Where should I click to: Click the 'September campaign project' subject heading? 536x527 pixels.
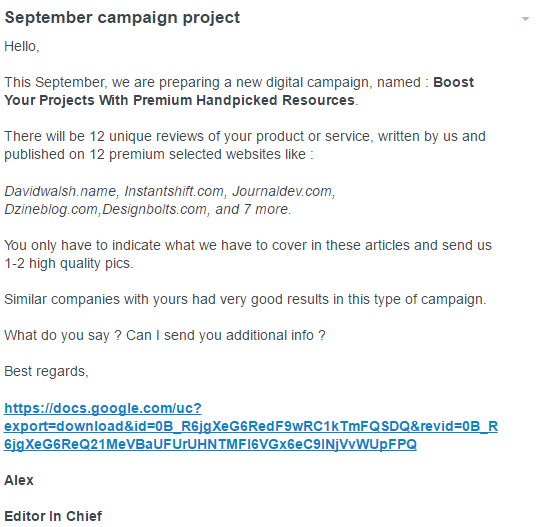tap(122, 18)
